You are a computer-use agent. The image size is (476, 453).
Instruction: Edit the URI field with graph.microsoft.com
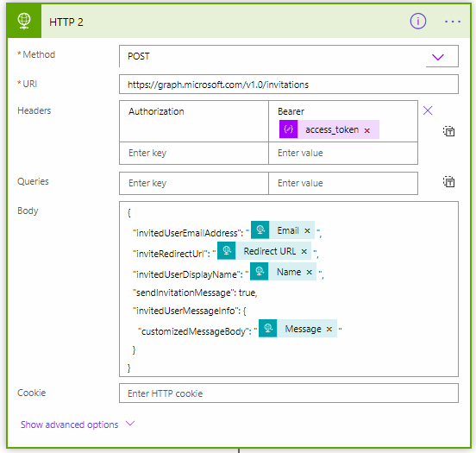click(x=289, y=85)
